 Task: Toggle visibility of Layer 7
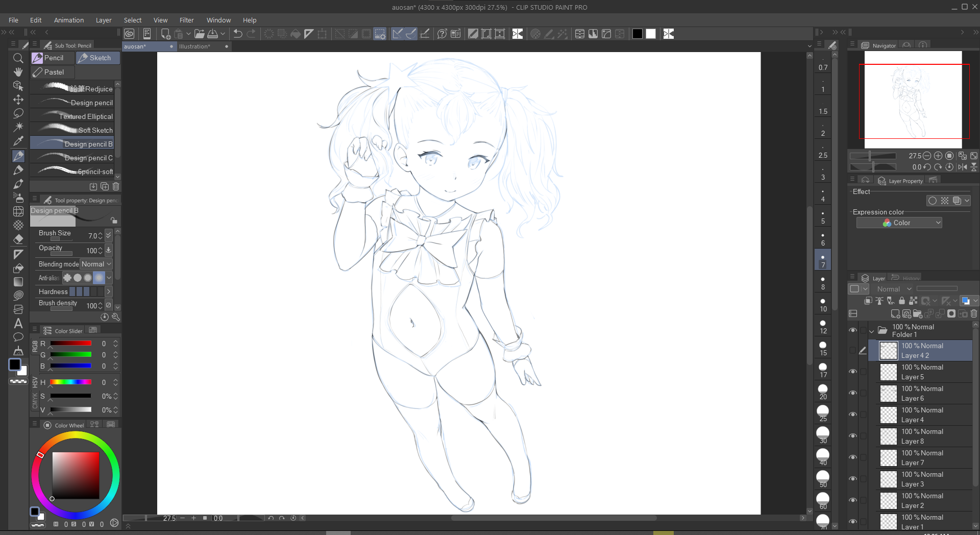coord(852,457)
